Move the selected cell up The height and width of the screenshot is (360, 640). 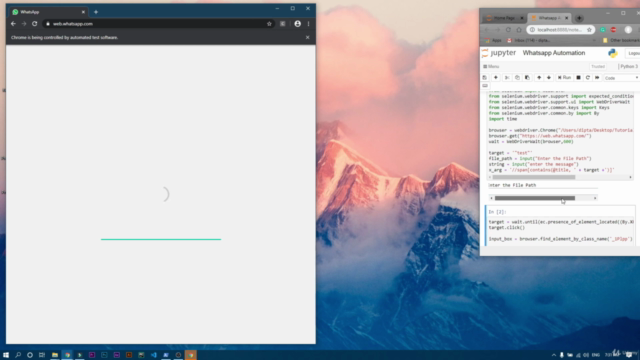pyautogui.click(x=539, y=78)
